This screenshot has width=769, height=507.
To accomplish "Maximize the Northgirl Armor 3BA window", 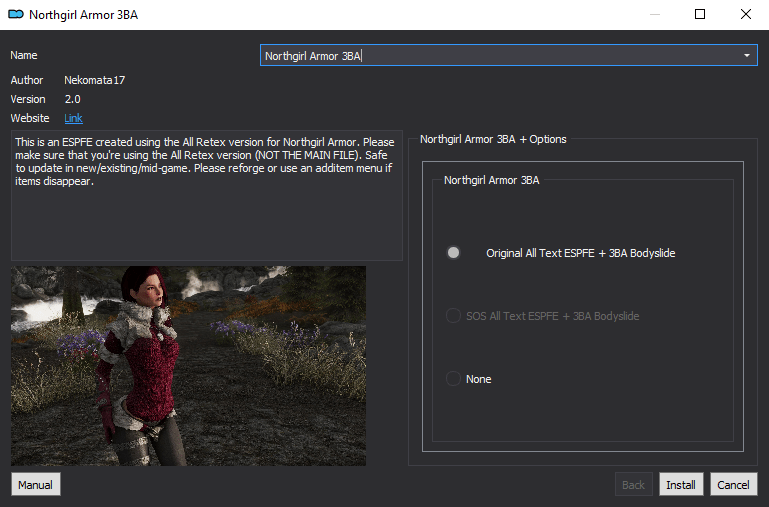I will (700, 14).
